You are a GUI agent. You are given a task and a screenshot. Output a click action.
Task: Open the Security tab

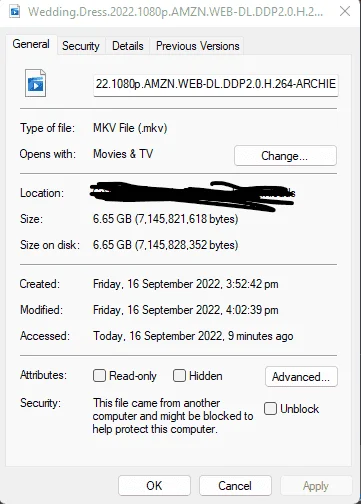tap(81, 46)
